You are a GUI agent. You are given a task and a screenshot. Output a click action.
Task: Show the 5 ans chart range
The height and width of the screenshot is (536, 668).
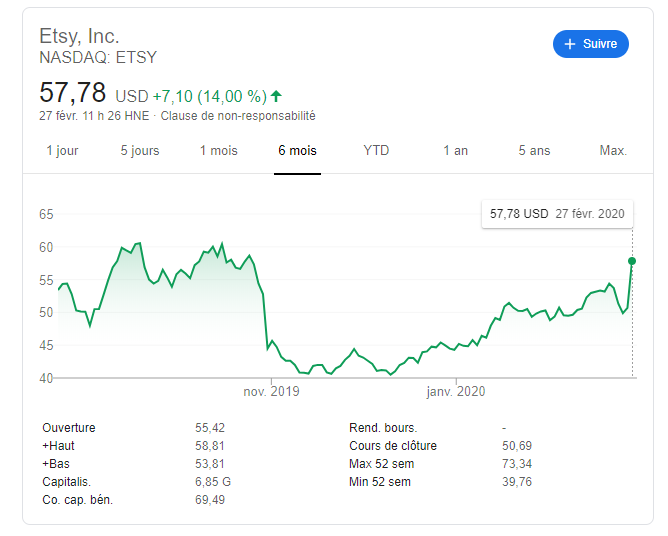(x=534, y=150)
